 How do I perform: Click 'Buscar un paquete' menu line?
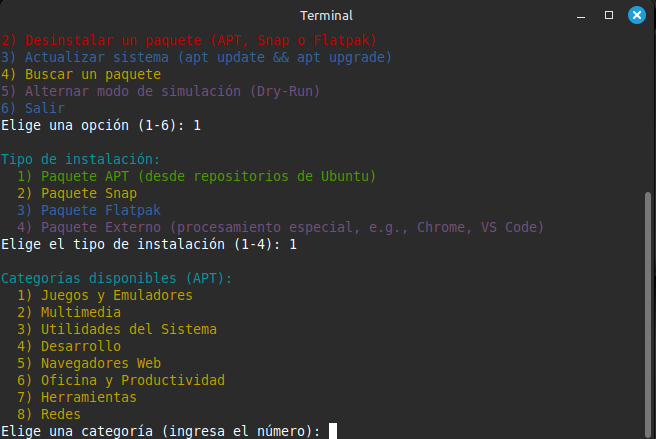coord(81,74)
